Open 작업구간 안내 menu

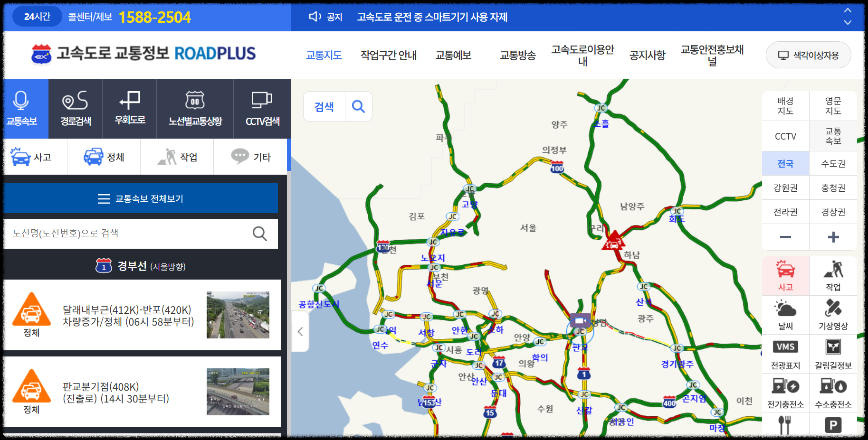389,55
